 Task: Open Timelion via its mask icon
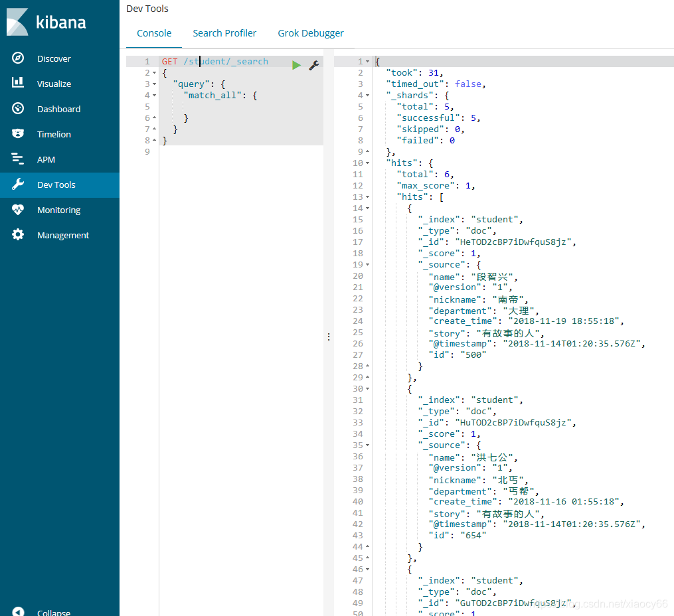click(x=18, y=134)
